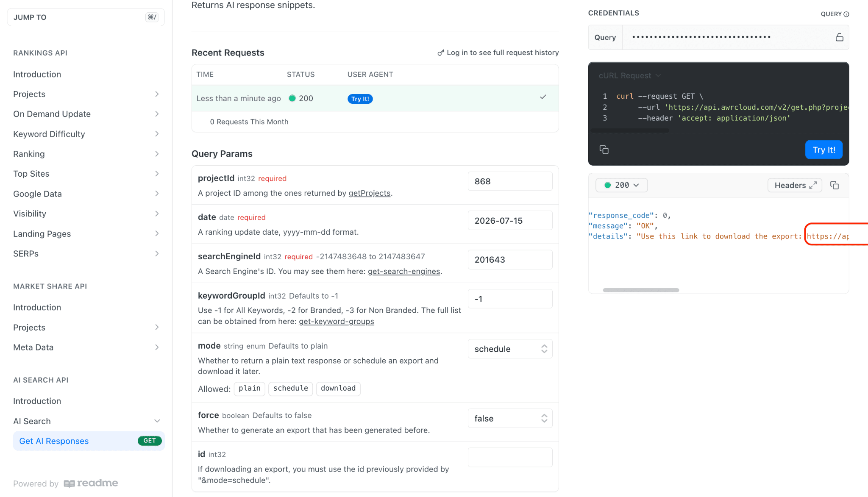Open AI Search API Introduction page

pos(37,401)
